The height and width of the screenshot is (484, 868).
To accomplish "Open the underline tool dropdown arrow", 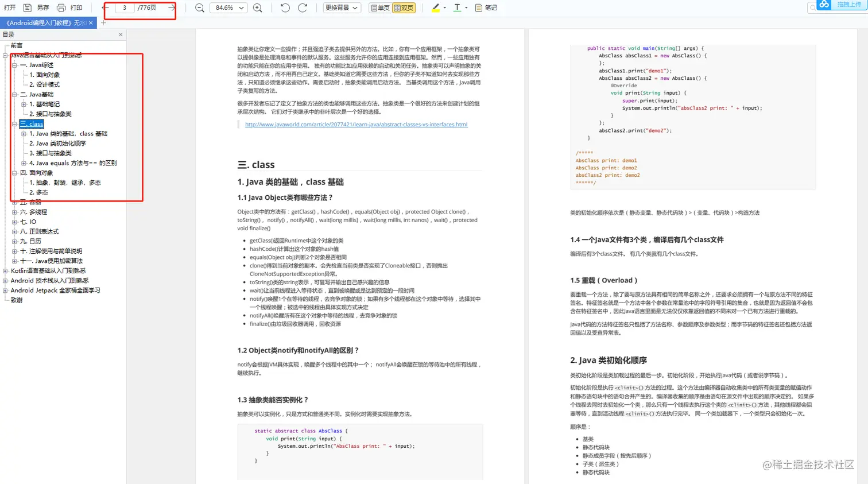I will click(466, 8).
